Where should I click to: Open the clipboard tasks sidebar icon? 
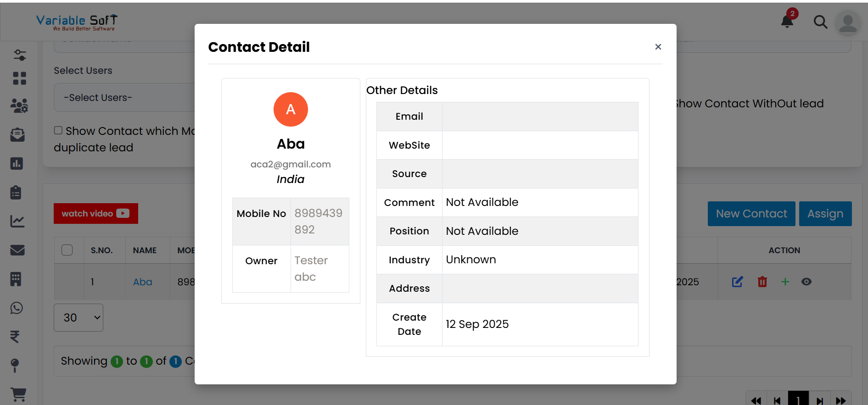click(x=16, y=192)
